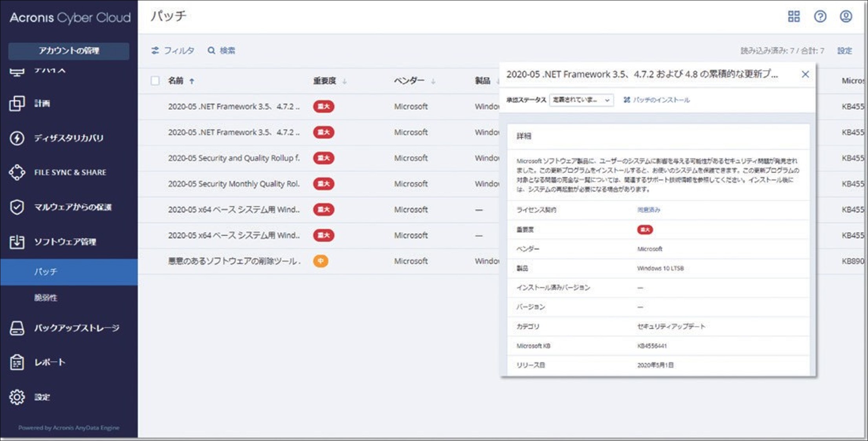This screenshot has height=441, width=868.
Task: Open the plans (計画) sidebar icon
Action: pyautogui.click(x=17, y=103)
